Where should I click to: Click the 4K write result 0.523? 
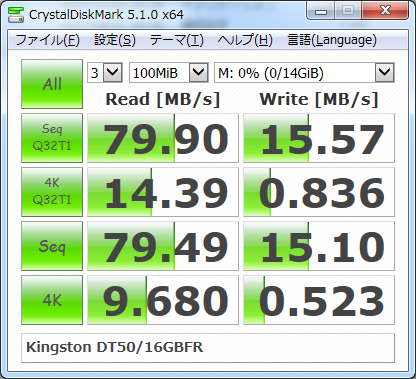coord(319,300)
